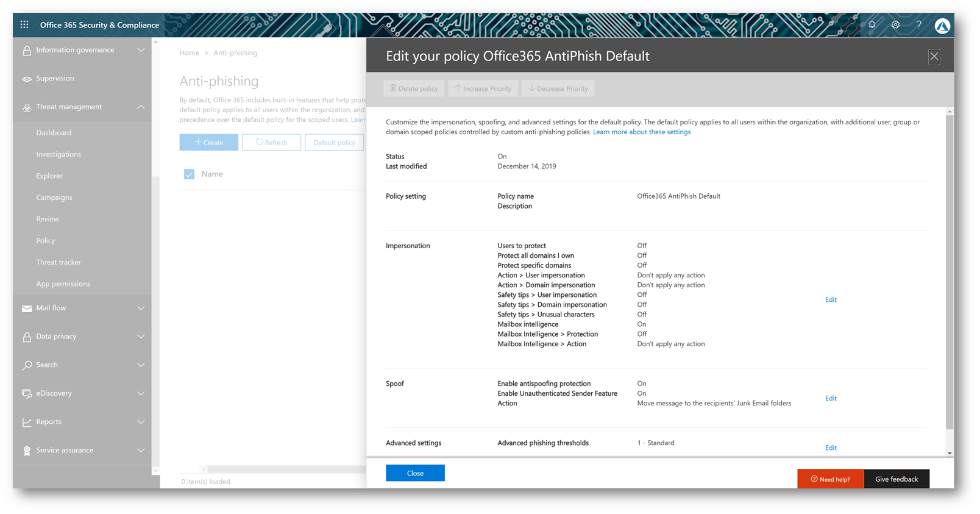Open Threat tracker menu item
The width and height of the screenshot is (980, 514).
pos(59,262)
